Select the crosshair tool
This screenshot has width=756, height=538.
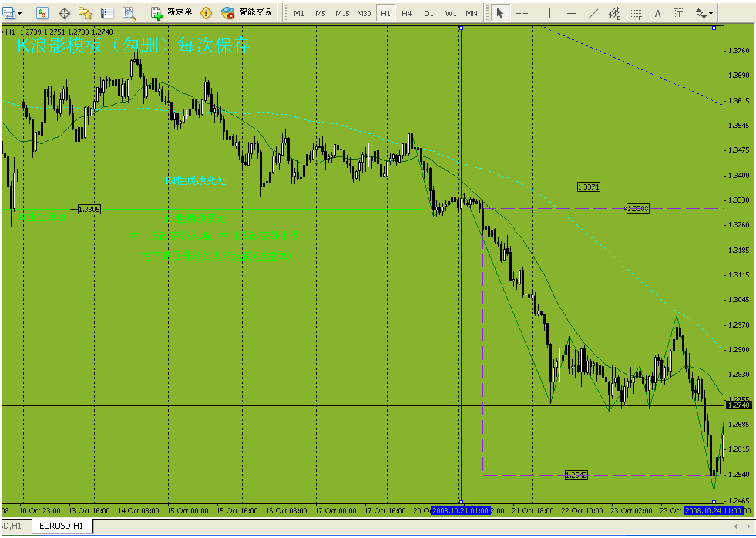[x=522, y=14]
